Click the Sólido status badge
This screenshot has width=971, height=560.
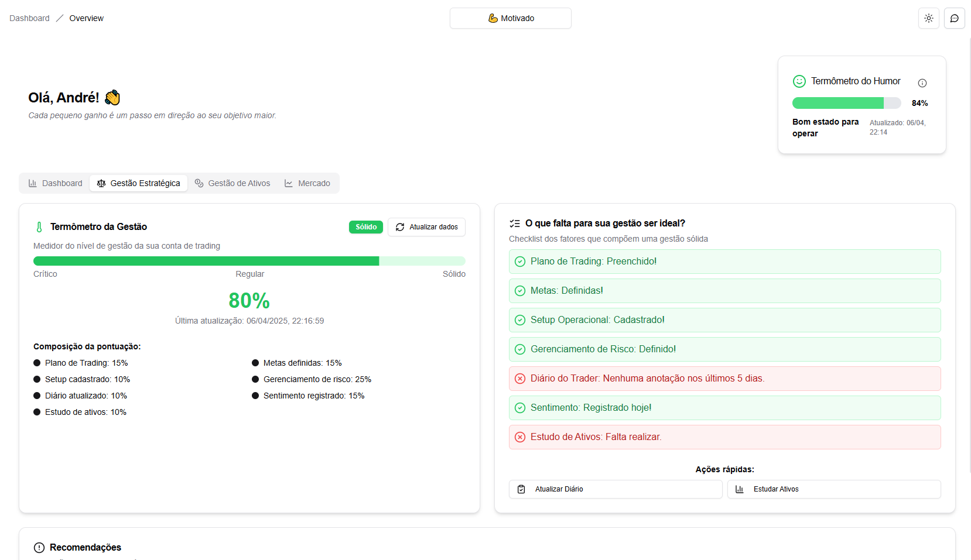pos(366,227)
